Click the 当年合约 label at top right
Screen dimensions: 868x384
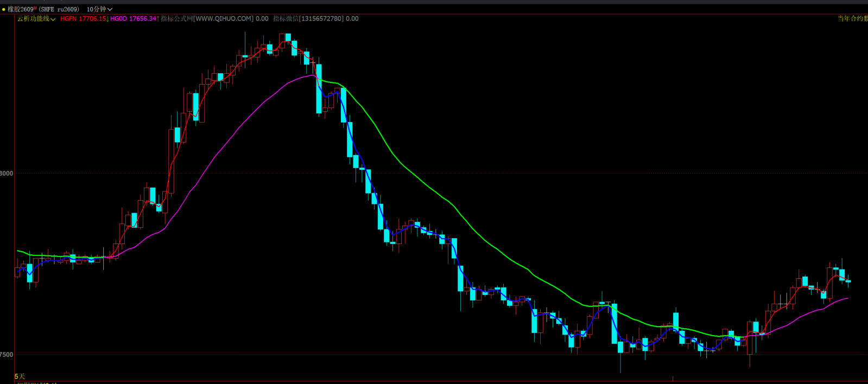852,18
